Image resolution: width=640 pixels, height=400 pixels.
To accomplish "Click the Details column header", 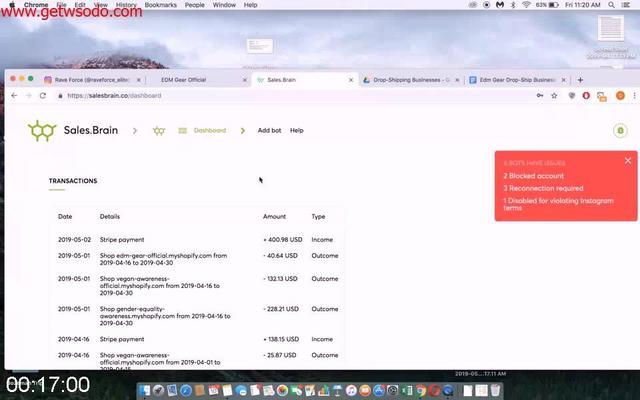I will pos(110,216).
